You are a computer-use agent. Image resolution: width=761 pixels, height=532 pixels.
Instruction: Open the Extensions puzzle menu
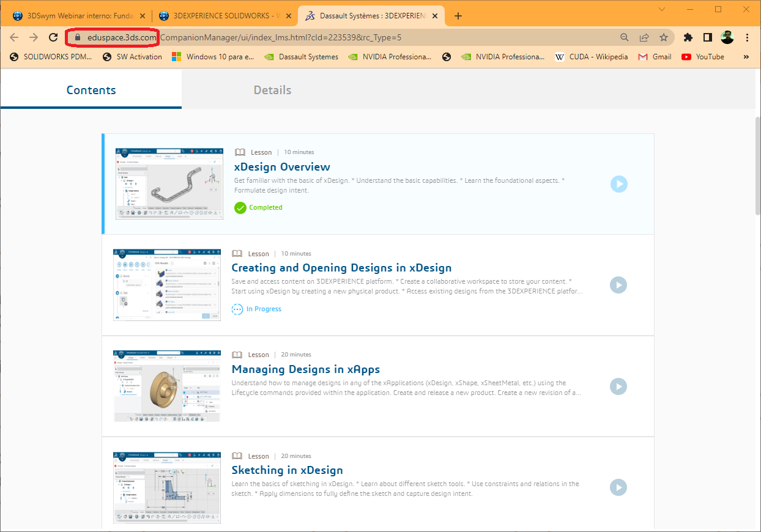tap(688, 37)
